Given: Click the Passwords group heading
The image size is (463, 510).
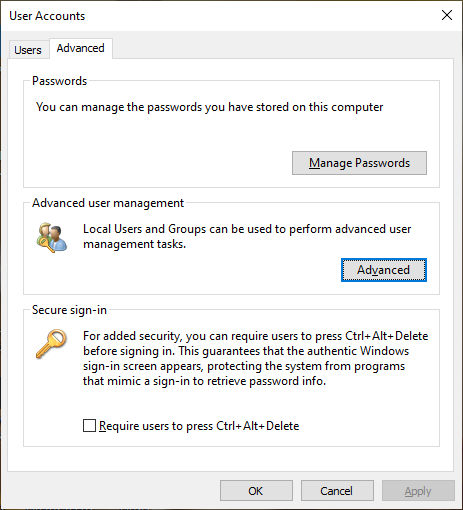Looking at the screenshot, I should point(59,81).
